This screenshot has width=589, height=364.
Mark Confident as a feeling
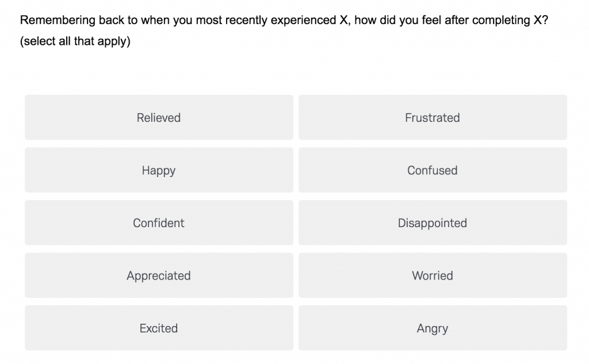click(159, 223)
